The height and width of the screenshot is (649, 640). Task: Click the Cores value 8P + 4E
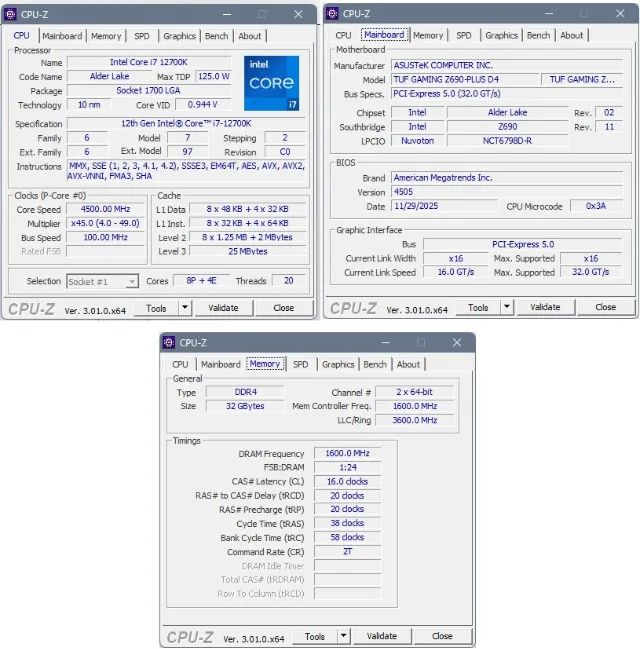[201, 281]
